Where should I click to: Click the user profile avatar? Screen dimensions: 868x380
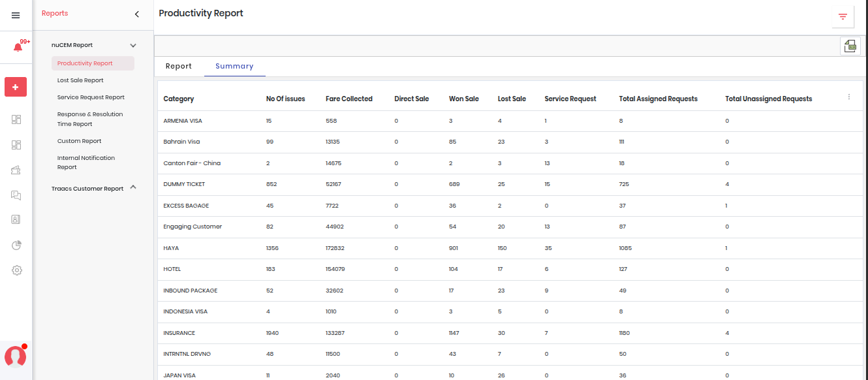(15, 356)
